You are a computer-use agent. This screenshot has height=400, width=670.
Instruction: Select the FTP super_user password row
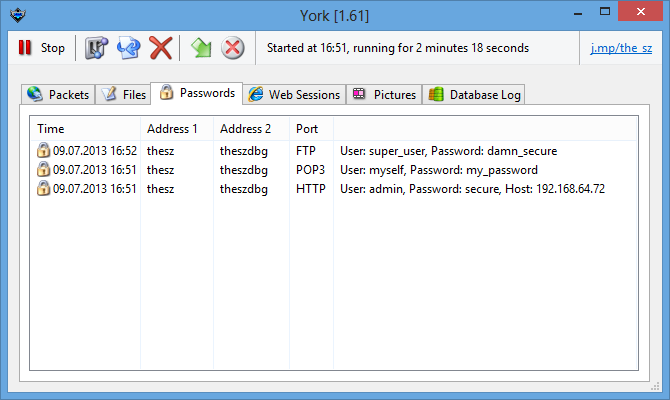coord(333,150)
